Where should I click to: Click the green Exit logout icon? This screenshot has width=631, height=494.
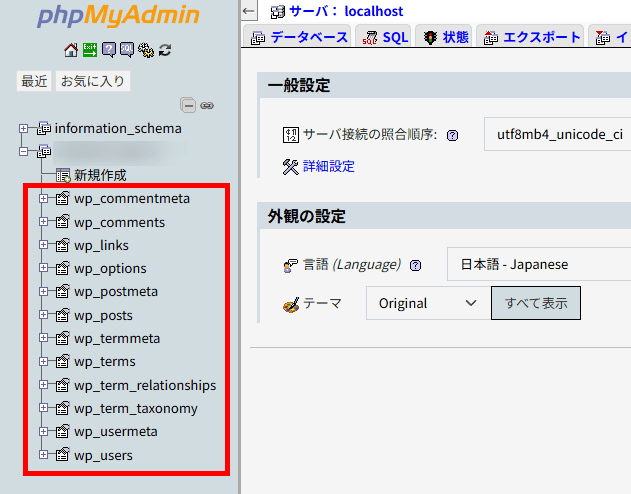click(x=90, y=50)
